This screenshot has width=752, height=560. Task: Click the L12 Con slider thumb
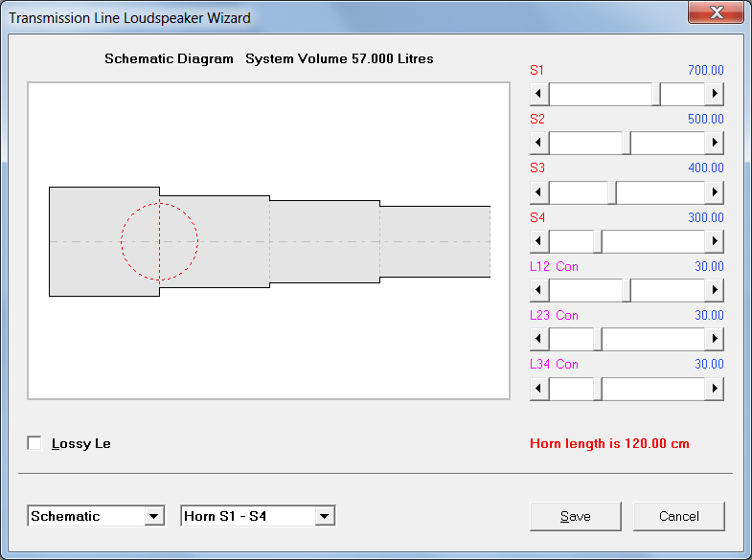click(627, 290)
